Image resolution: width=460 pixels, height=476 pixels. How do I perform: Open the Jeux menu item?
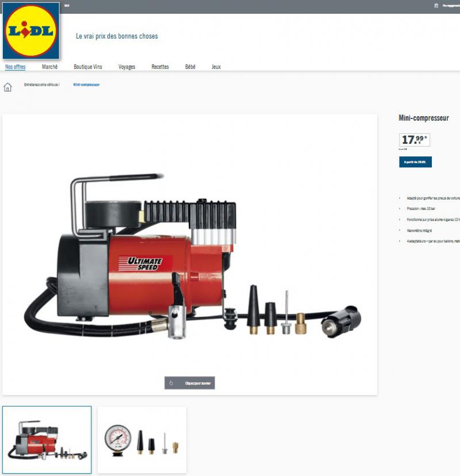pos(216,67)
